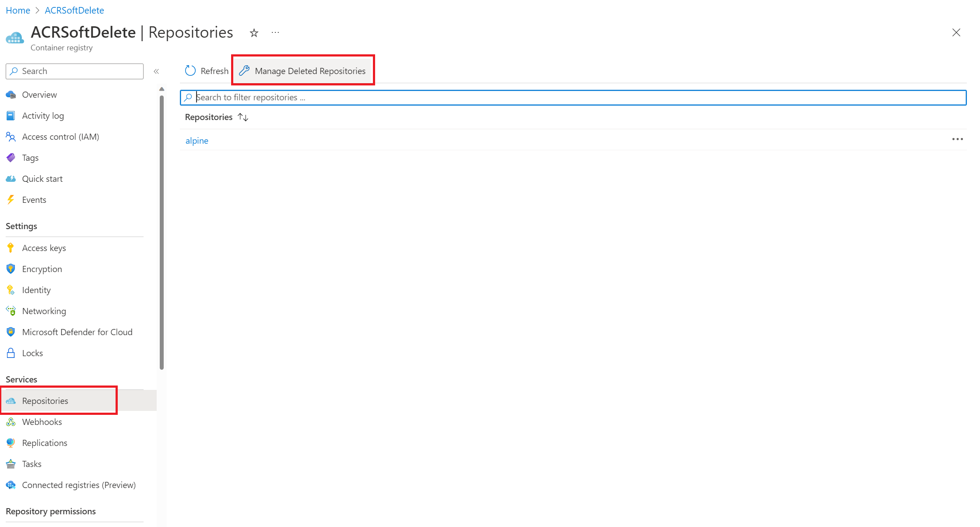The height and width of the screenshot is (527, 980).
Task: Select Overview from the sidebar menu
Action: coord(39,94)
